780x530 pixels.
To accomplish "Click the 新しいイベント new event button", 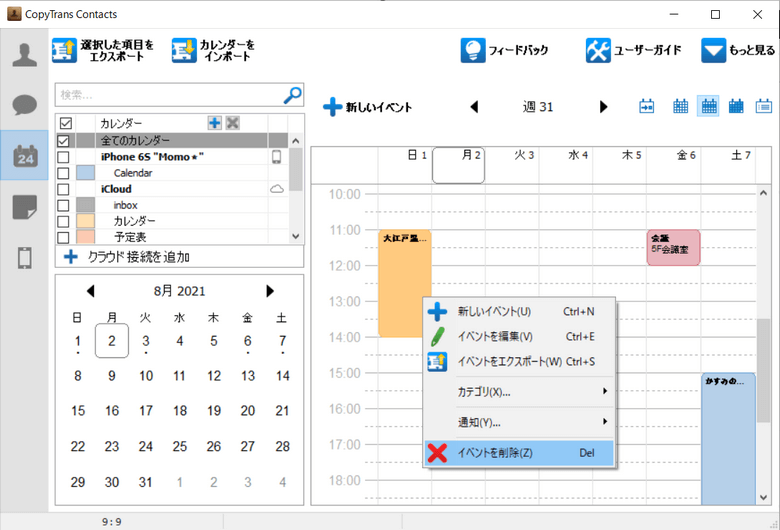I will coord(368,107).
